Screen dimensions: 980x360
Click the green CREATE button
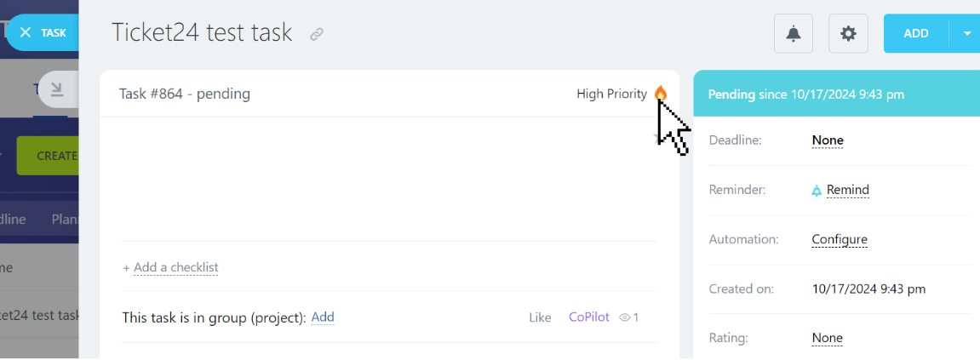tap(48, 156)
